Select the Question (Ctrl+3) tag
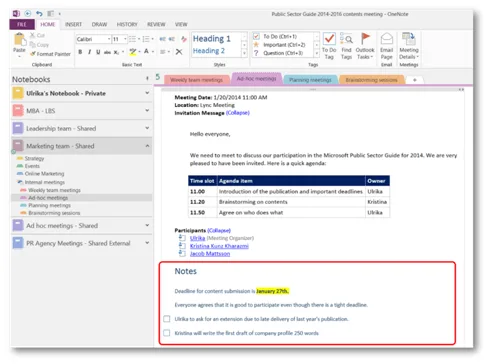489x364 pixels. [x=279, y=53]
